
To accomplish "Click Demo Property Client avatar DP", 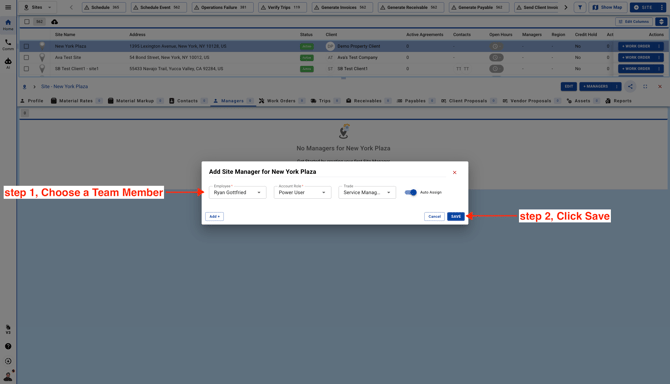I will pos(330,46).
